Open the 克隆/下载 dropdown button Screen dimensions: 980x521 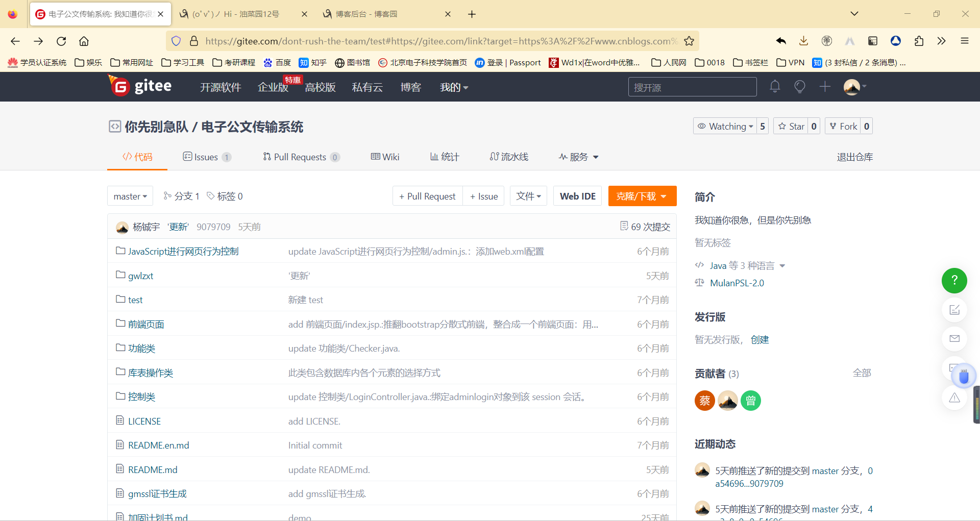click(x=642, y=196)
